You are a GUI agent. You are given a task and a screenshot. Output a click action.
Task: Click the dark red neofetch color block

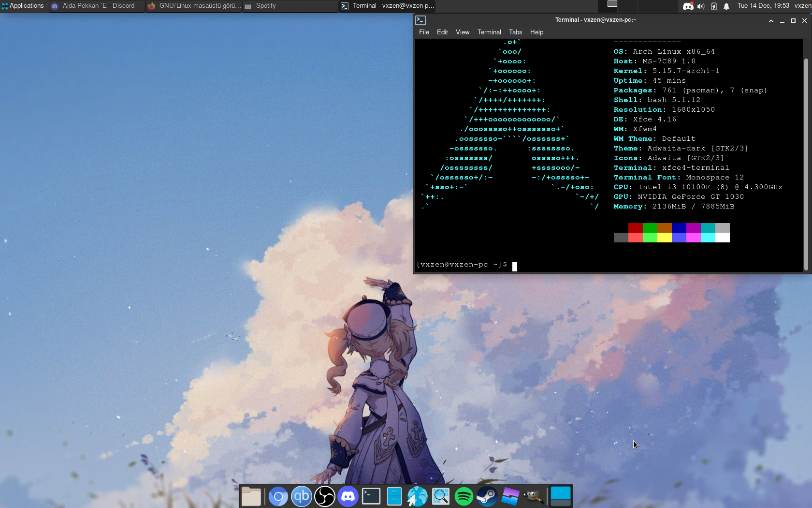[636, 228]
